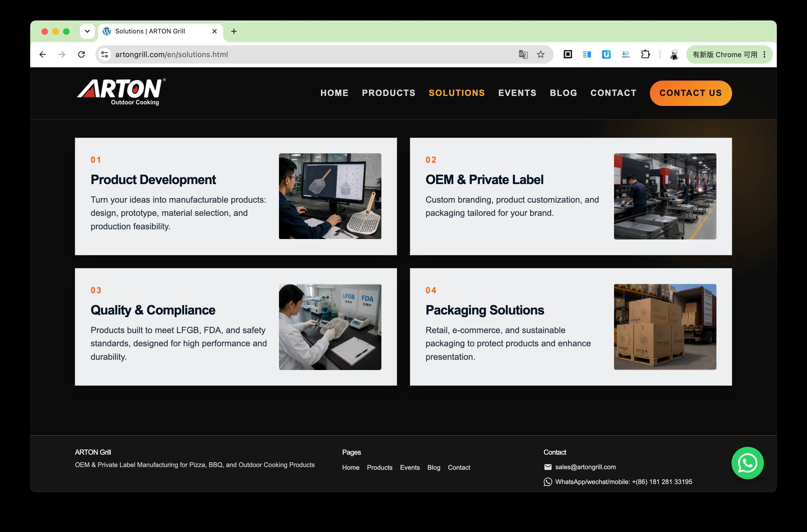The width and height of the screenshot is (807, 532).
Task: Open the OEM factory floor image
Action: click(665, 196)
